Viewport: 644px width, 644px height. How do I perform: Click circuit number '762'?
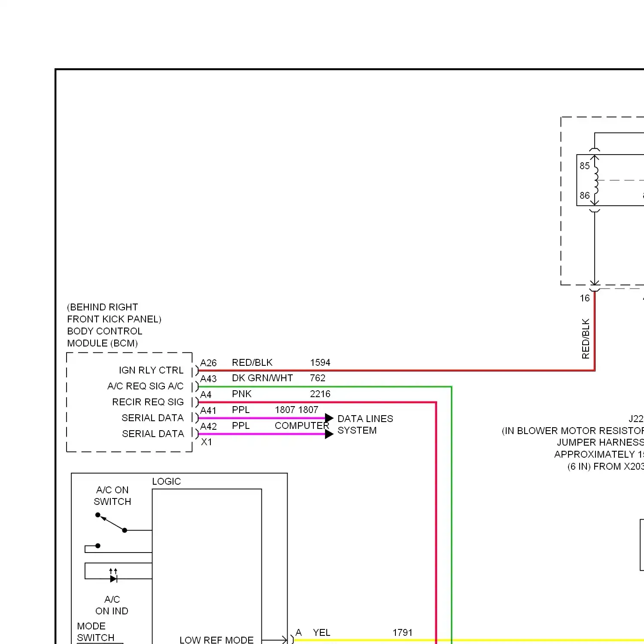(318, 378)
